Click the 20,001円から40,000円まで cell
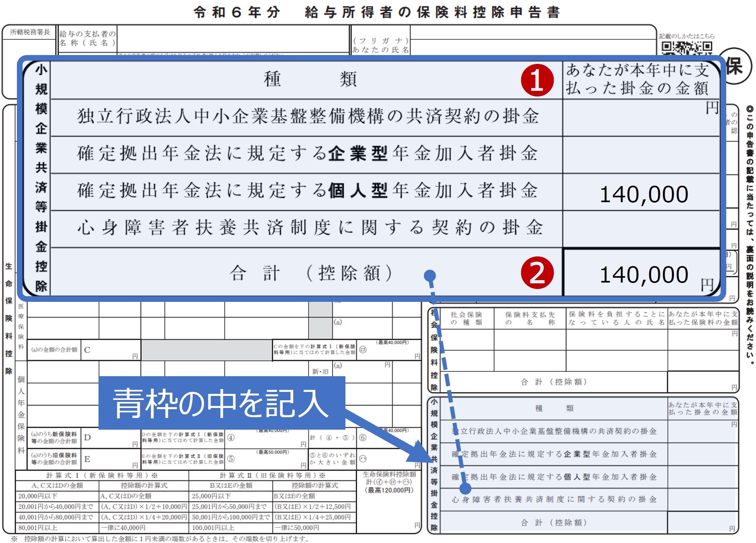 click(57, 507)
